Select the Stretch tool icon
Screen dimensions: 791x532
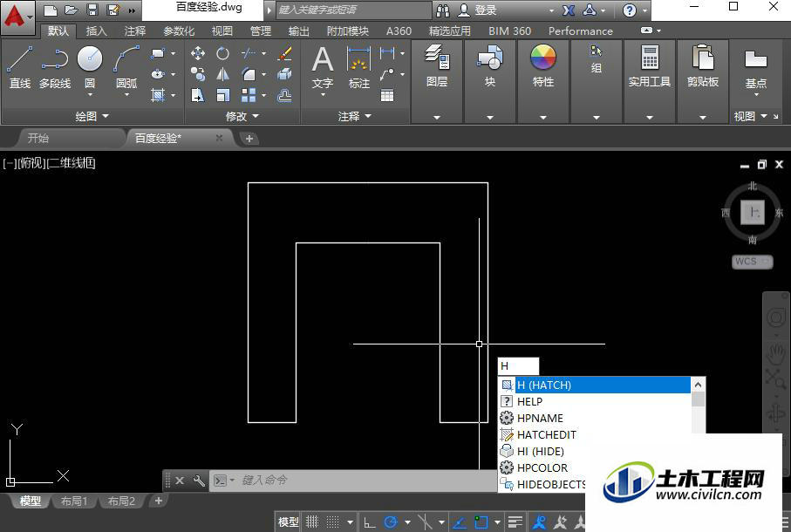tap(198, 95)
